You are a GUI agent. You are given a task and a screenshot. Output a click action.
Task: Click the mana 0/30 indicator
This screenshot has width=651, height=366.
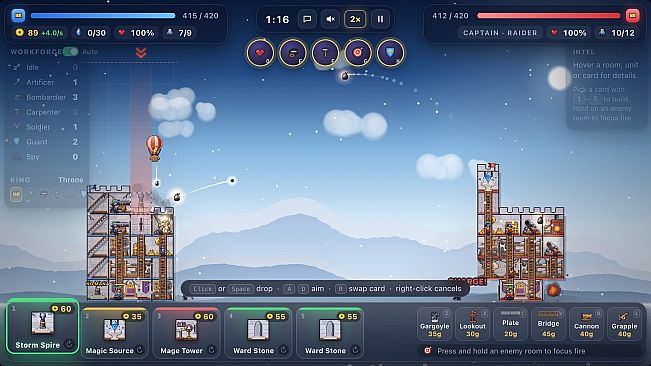[91, 33]
